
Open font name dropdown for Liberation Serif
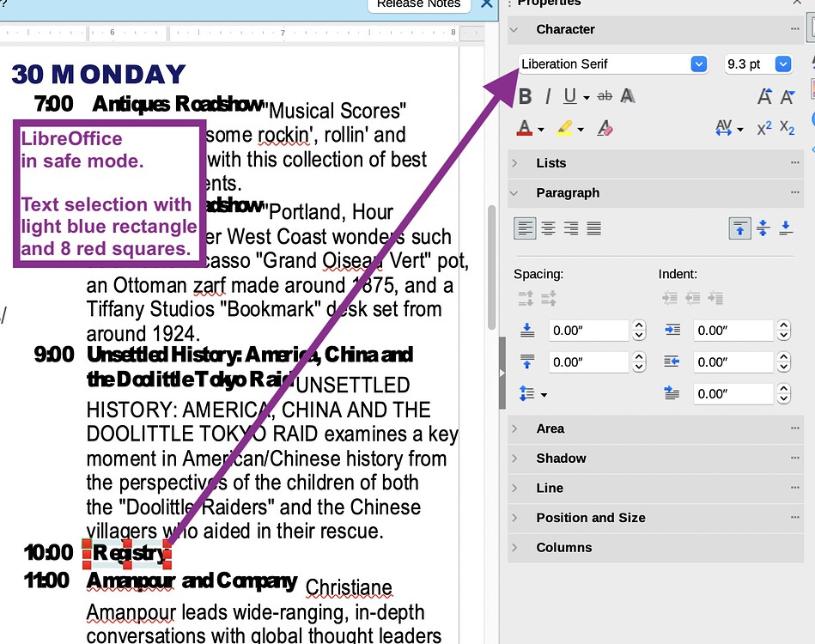click(x=699, y=64)
